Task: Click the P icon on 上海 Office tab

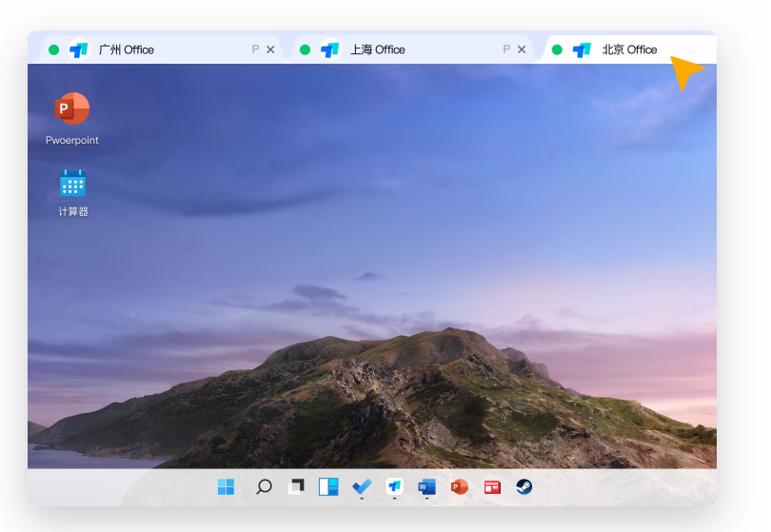Action: point(506,49)
